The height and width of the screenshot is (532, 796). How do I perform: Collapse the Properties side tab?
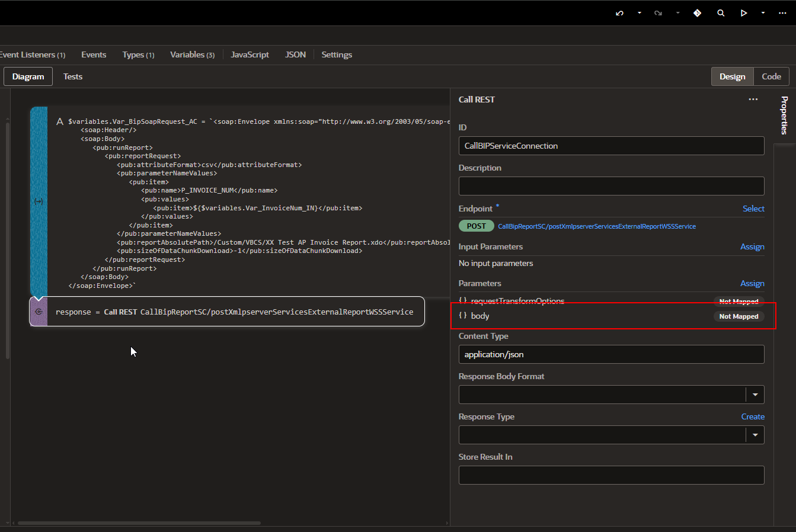(x=784, y=116)
